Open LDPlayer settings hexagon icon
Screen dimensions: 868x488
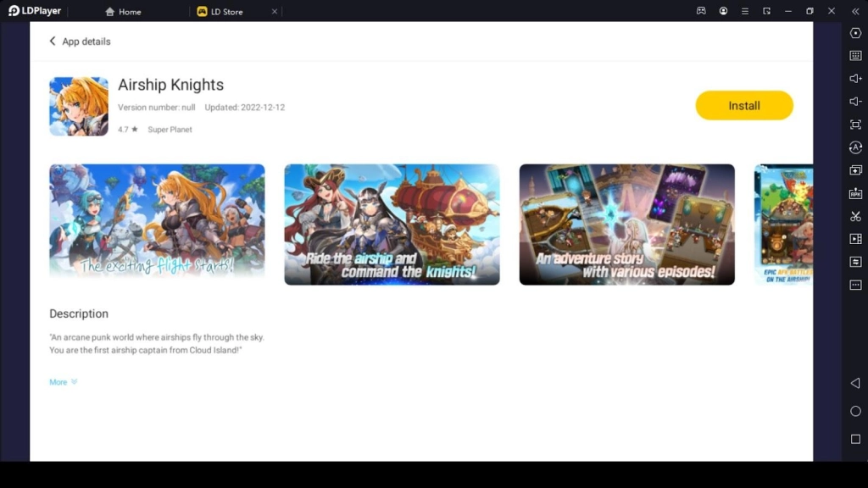(x=855, y=33)
